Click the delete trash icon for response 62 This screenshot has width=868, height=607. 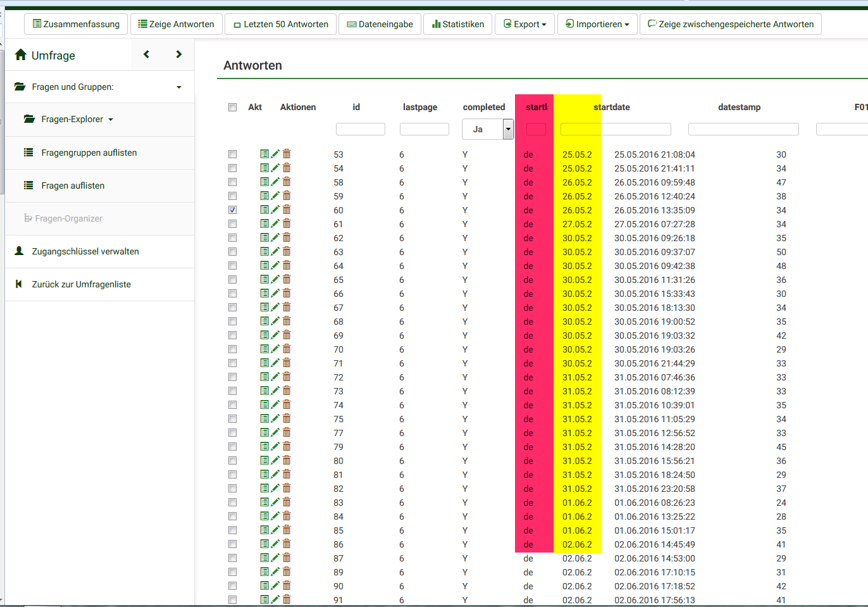pyautogui.click(x=287, y=237)
